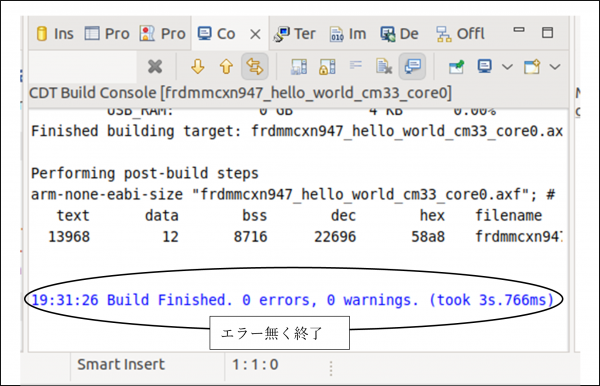
Task: Open the Terminal tab
Action: click(x=294, y=34)
